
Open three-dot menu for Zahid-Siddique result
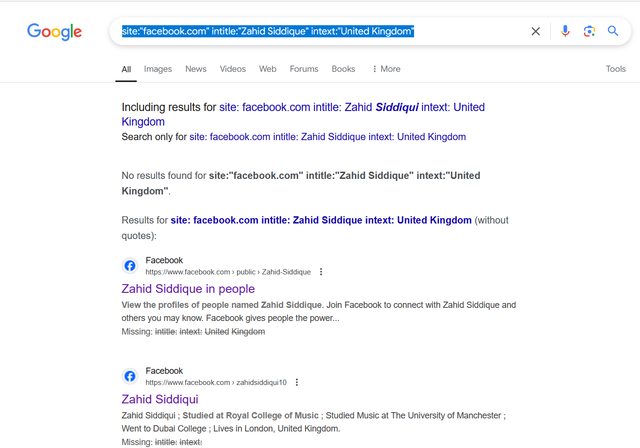coord(321,272)
